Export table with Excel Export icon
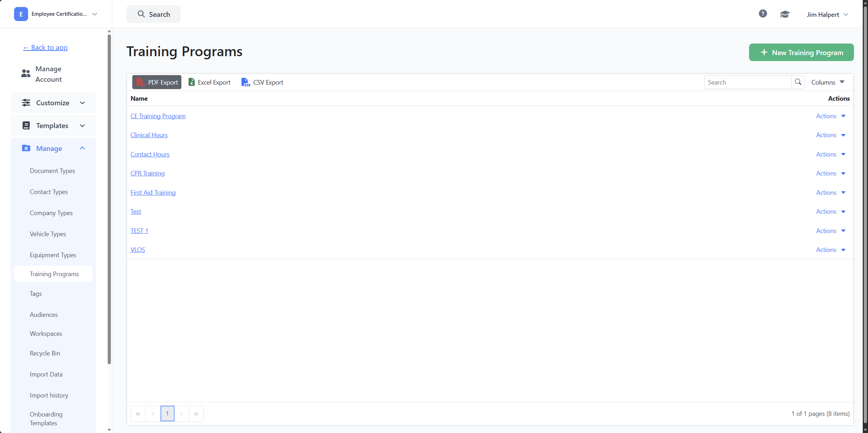 point(192,82)
